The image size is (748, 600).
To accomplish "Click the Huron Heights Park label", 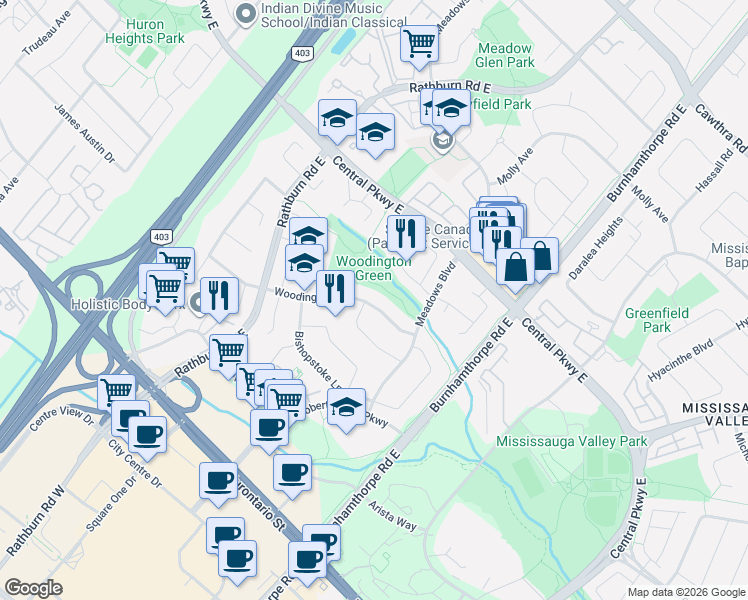I will [x=145, y=31].
